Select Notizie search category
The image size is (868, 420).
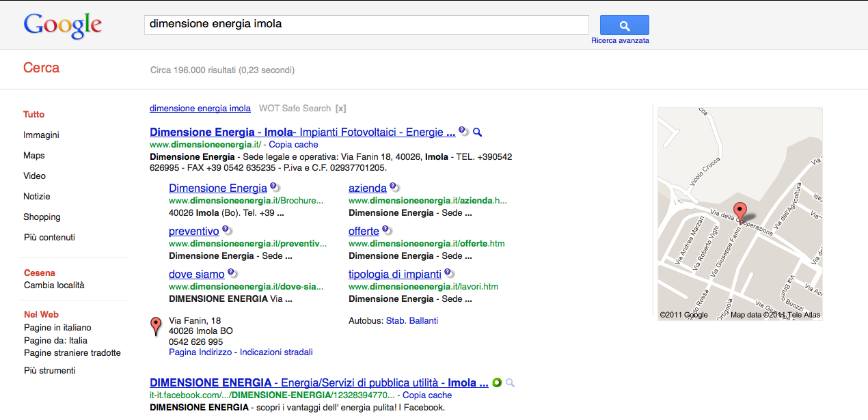click(x=37, y=196)
